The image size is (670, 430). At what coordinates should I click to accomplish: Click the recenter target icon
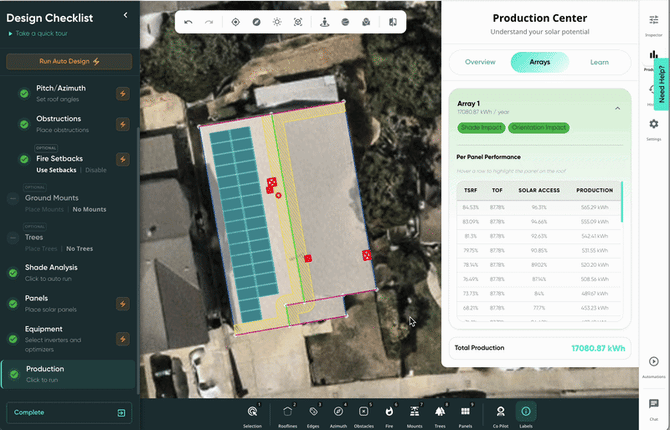235,22
